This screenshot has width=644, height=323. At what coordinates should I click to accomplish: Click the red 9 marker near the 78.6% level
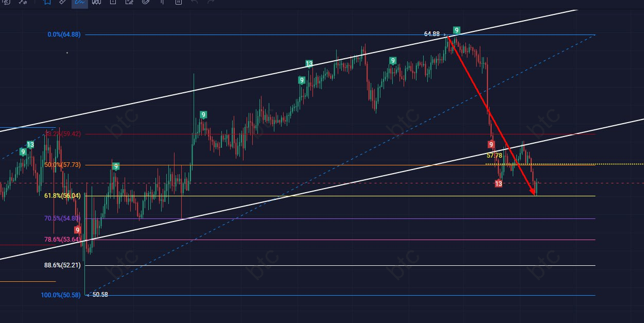[x=77, y=230]
